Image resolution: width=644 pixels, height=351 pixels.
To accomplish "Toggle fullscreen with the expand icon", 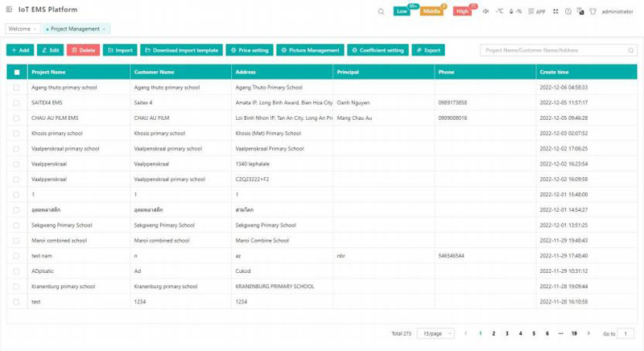I will click(x=556, y=11).
